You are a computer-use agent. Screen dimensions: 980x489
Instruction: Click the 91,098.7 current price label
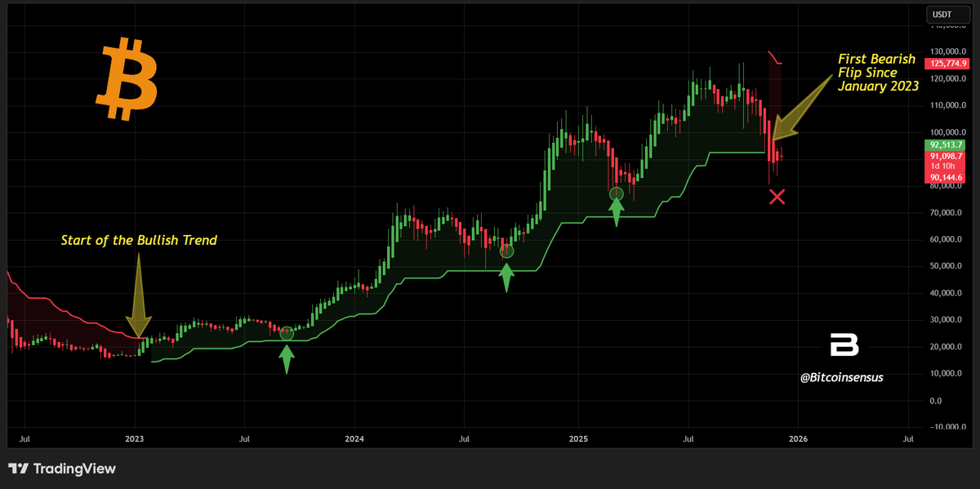[x=947, y=156]
